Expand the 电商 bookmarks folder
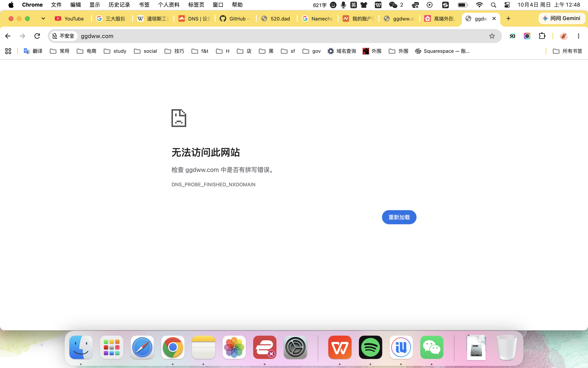 (87, 51)
